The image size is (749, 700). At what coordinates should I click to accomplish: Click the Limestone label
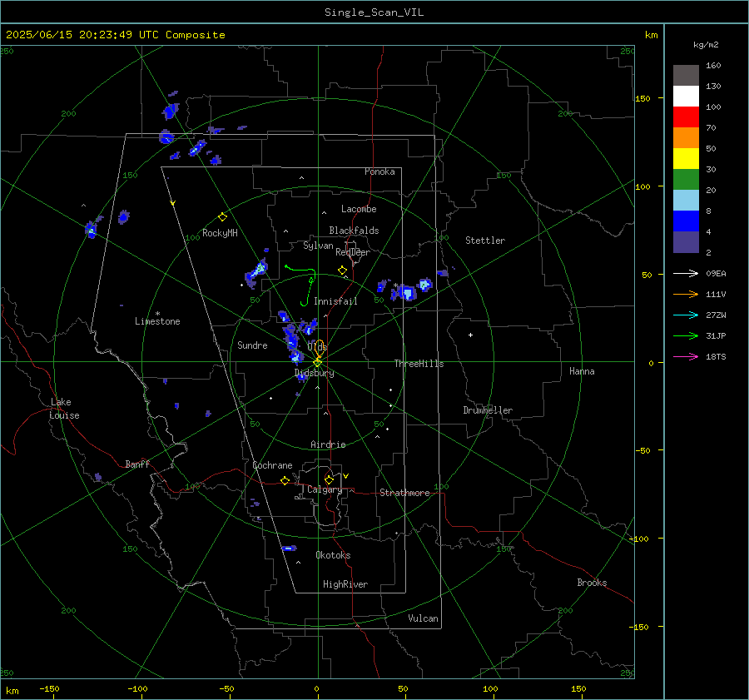click(157, 321)
